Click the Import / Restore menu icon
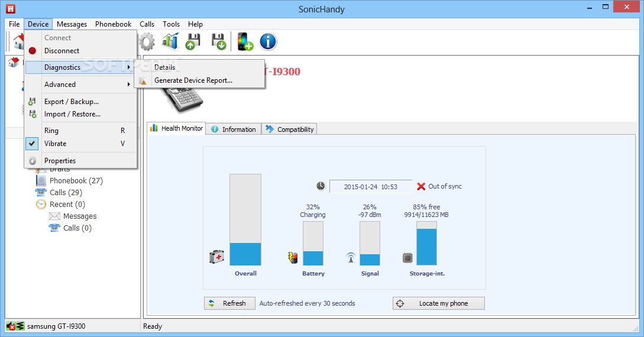Image resolution: width=644 pixels, height=337 pixels. [x=33, y=114]
